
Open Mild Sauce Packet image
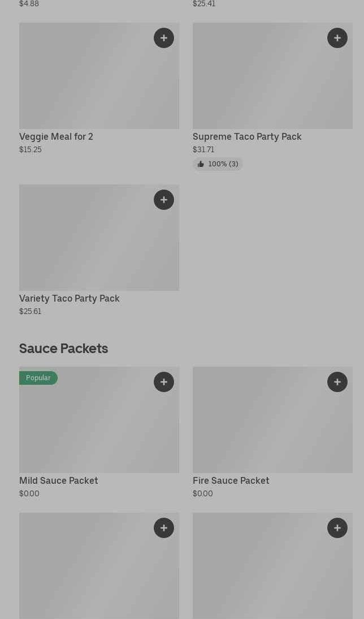click(99, 425)
